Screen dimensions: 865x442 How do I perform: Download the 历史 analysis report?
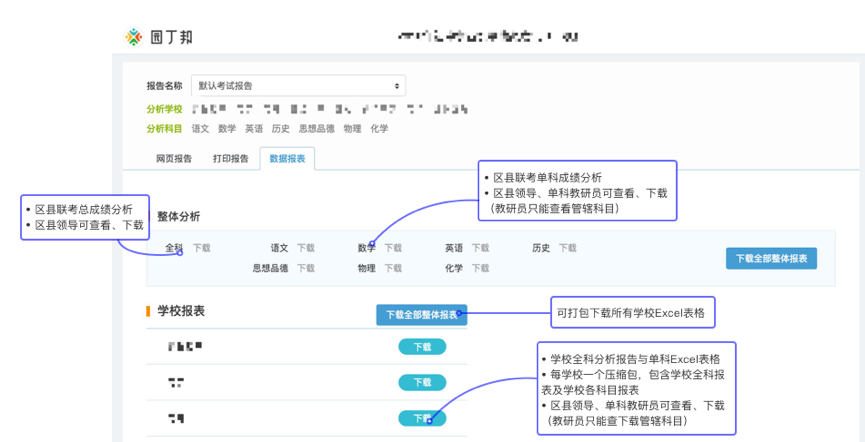(568, 248)
